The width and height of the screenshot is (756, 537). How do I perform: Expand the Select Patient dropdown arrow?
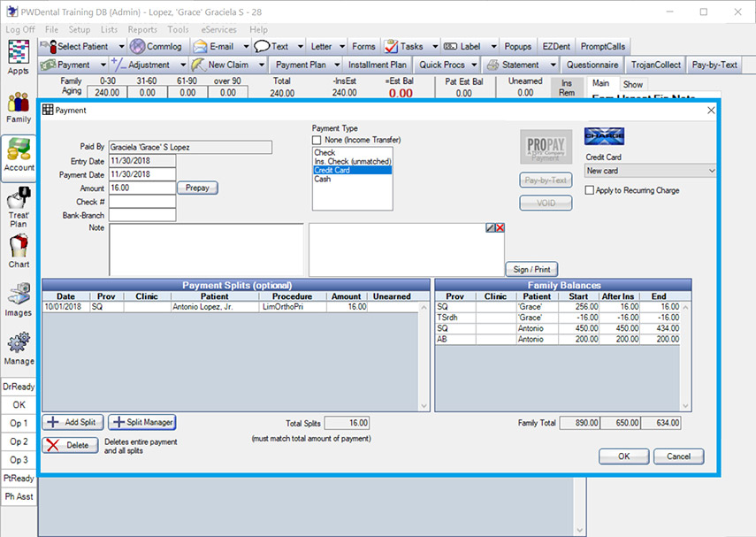click(x=122, y=46)
